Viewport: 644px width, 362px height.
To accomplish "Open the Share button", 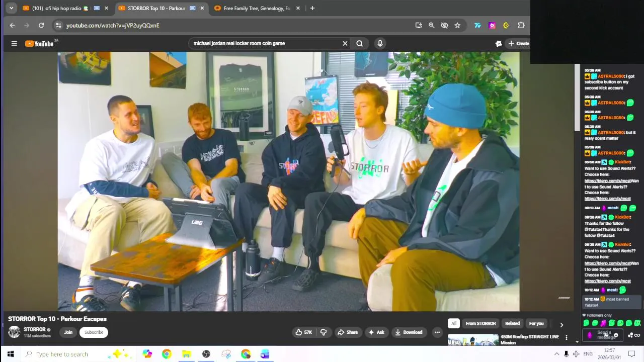I will [x=348, y=332].
